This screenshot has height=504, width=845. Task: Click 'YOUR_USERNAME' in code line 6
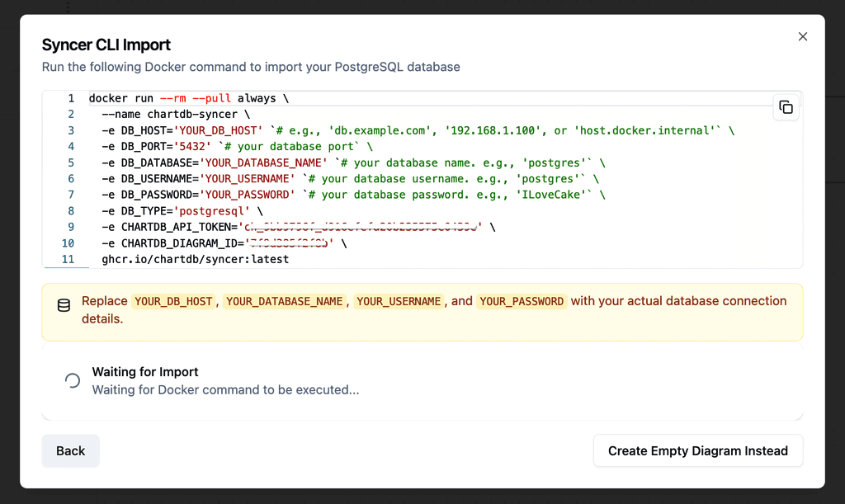(x=247, y=179)
